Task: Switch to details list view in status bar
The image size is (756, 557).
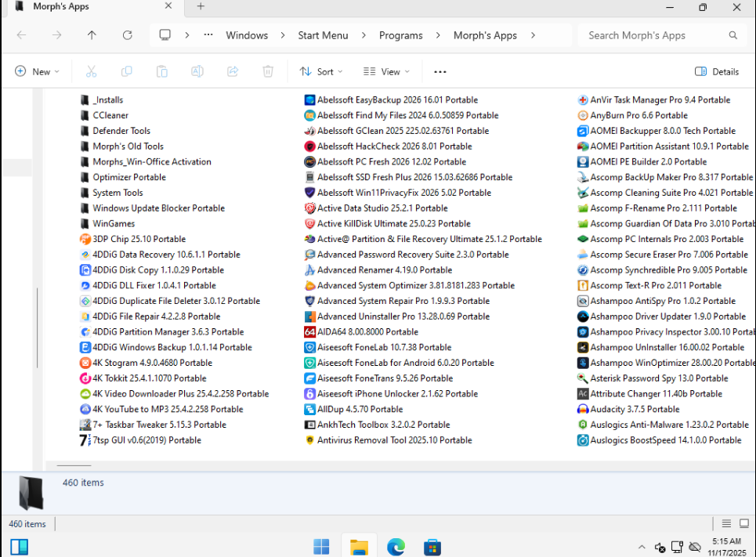Action: [x=726, y=524]
